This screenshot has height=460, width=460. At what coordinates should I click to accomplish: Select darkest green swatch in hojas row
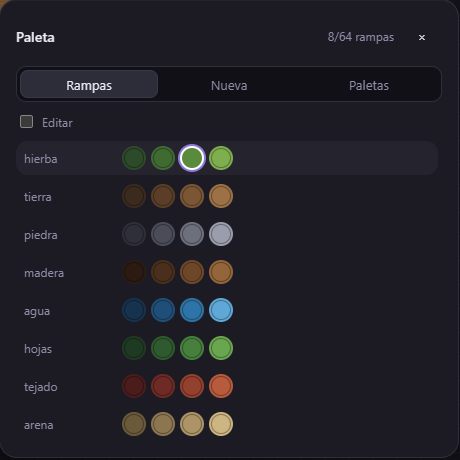coord(134,348)
